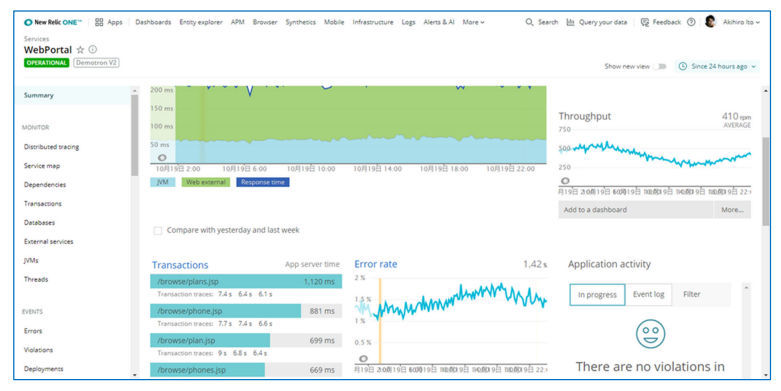Switch to the Event log tab
Screen dimensions: 781x391
point(649,294)
